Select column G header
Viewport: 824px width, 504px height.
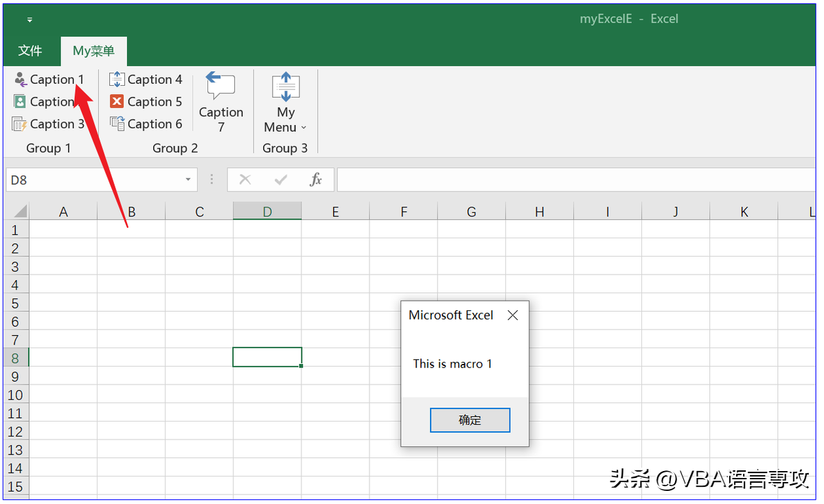tap(471, 211)
